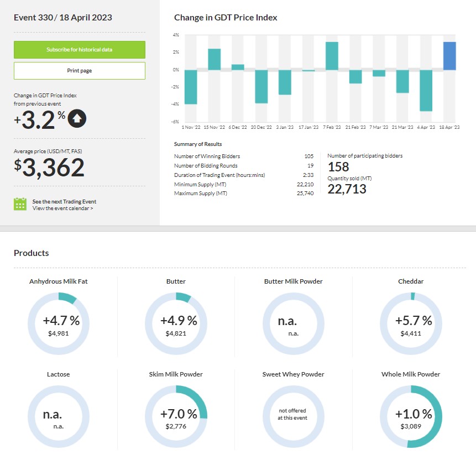The image size is (476, 460).
Task: Select the 20 Dec '22 chart bar
Action: [261, 87]
